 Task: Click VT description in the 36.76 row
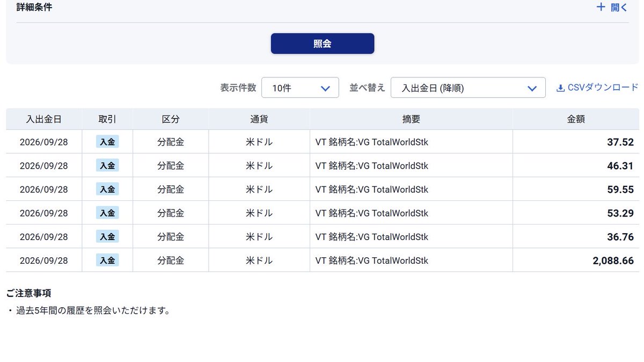[372, 237]
